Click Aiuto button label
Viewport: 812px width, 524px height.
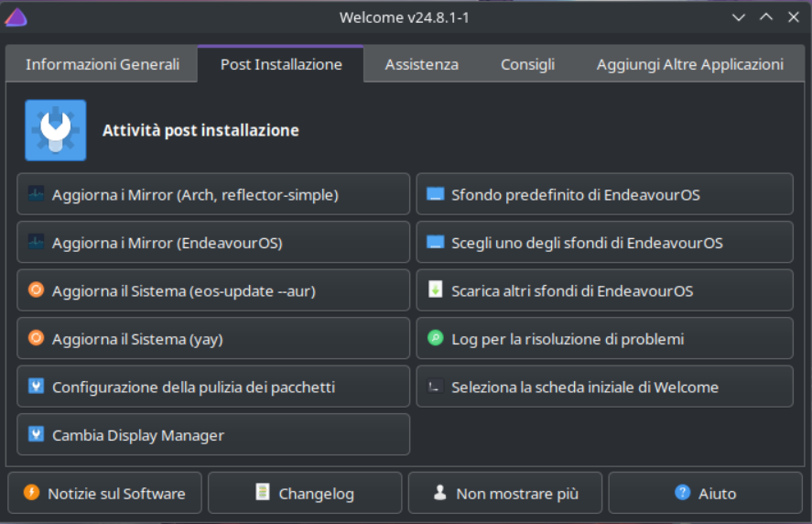click(717, 494)
